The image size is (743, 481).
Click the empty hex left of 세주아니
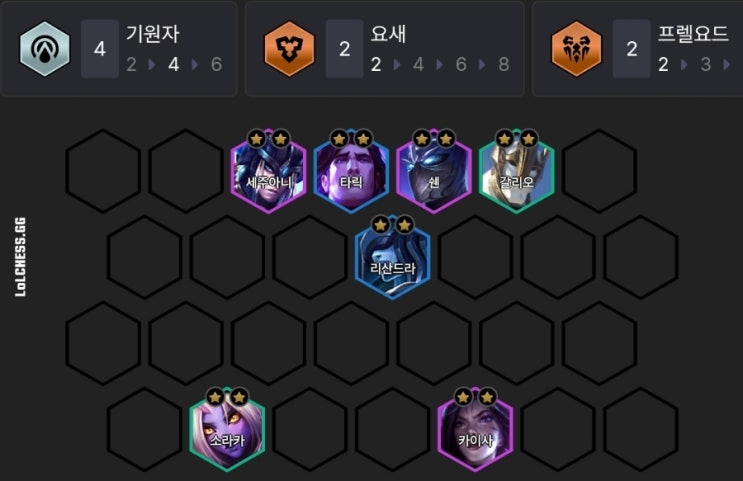pyautogui.click(x=186, y=171)
